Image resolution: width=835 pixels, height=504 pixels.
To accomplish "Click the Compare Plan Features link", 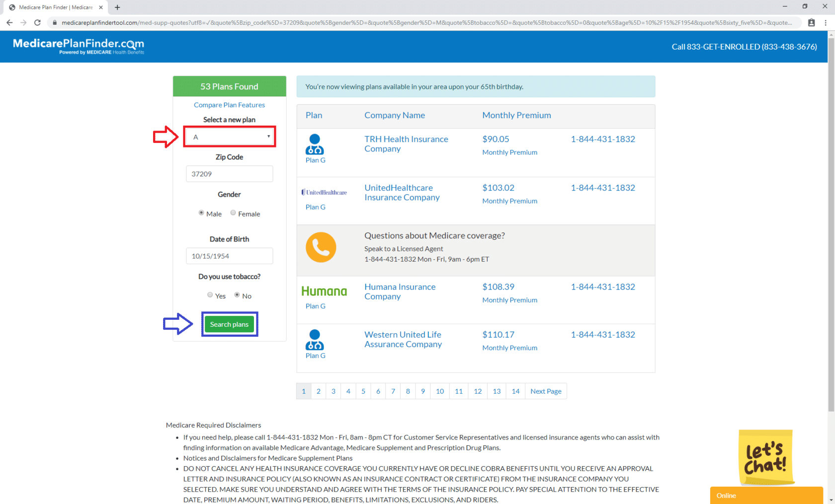I will click(229, 105).
